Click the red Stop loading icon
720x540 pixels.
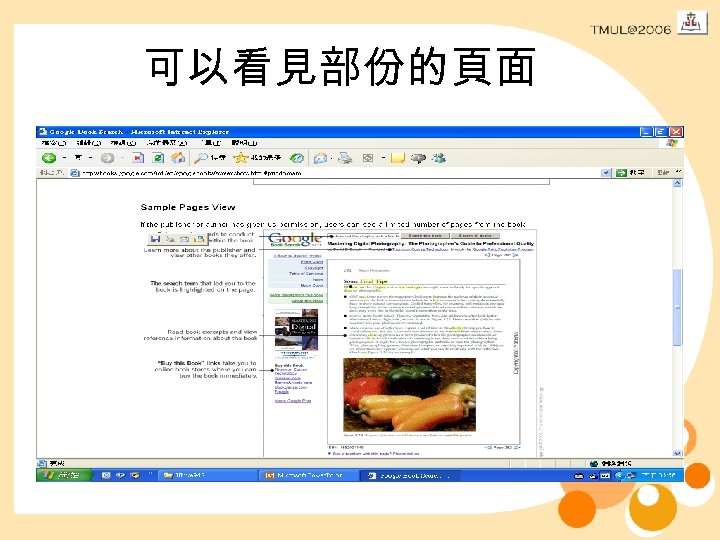coord(138,158)
